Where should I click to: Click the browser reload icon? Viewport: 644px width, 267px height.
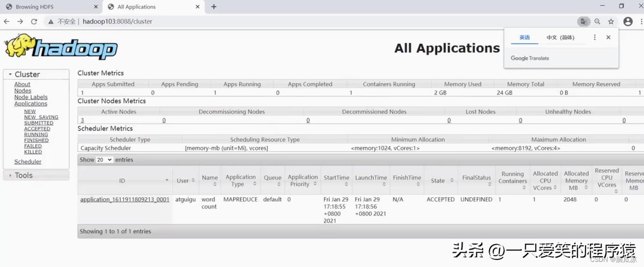point(34,22)
